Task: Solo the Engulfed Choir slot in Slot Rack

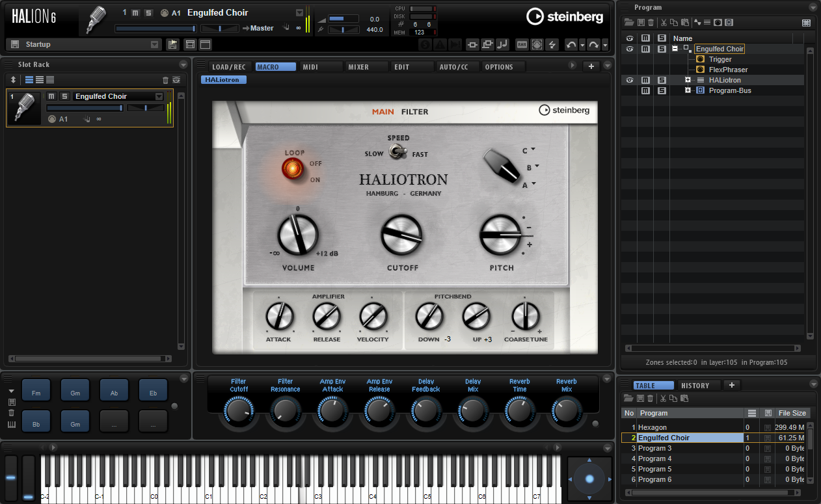Action: point(64,96)
